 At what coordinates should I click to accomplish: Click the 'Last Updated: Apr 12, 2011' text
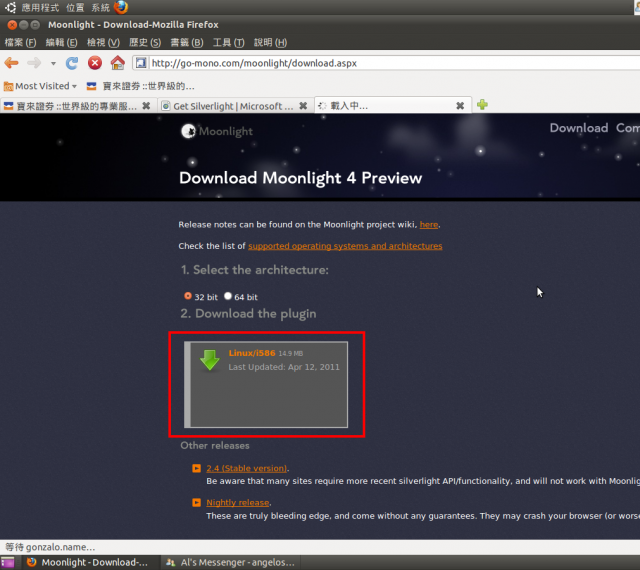coord(284,367)
